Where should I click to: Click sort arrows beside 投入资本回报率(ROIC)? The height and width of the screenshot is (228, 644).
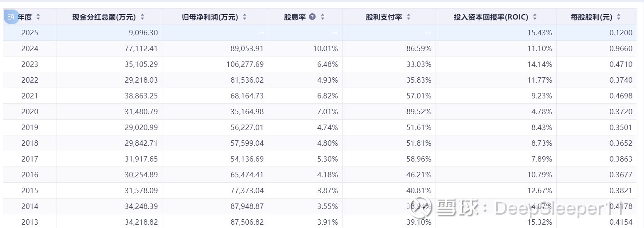point(535,17)
